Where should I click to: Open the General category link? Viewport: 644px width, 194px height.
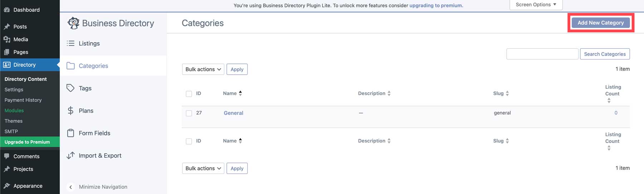(233, 113)
